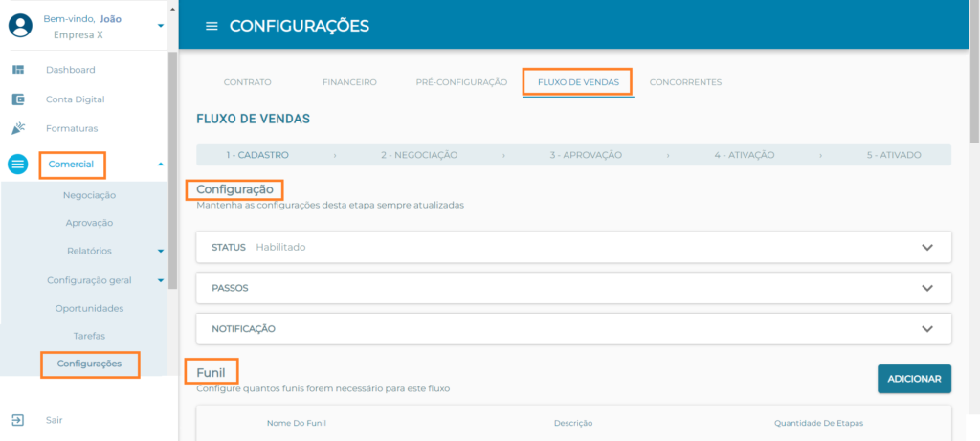This screenshot has height=441, width=980.
Task: Open Negociação under Comercial
Action: click(x=89, y=195)
